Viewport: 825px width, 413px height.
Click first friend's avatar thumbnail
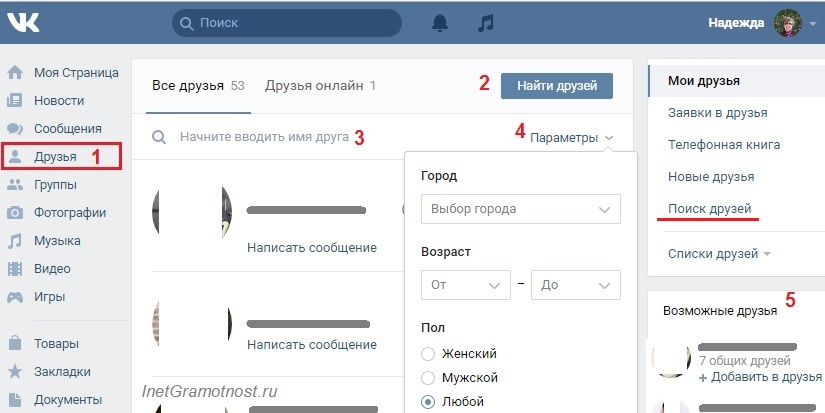192,211
